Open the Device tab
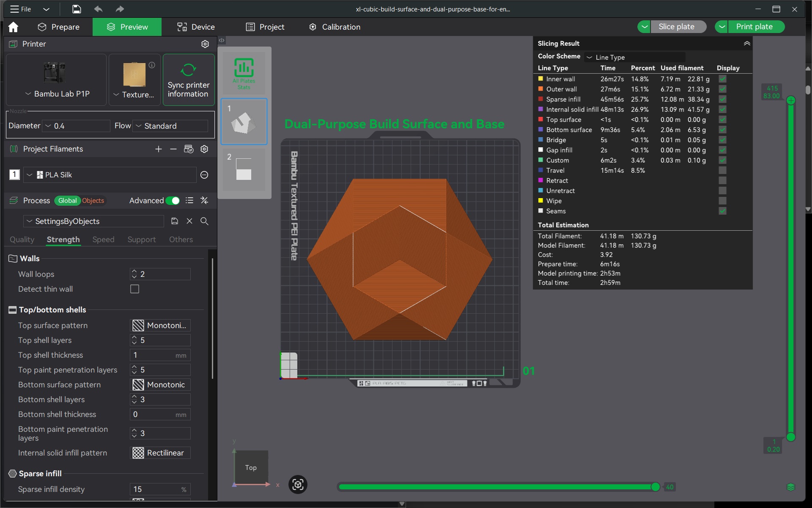This screenshot has height=508, width=812. click(196, 27)
